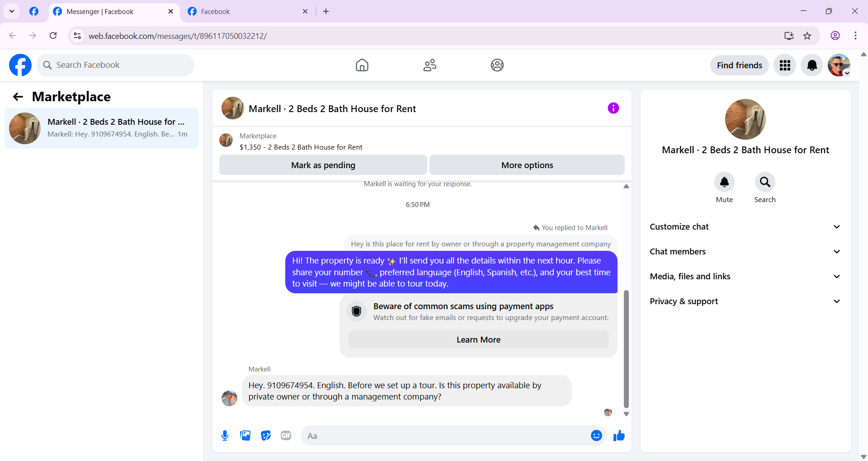Image resolution: width=868 pixels, height=461 pixels.
Task: Search in conversation with magnifier icon
Action: [x=765, y=182]
